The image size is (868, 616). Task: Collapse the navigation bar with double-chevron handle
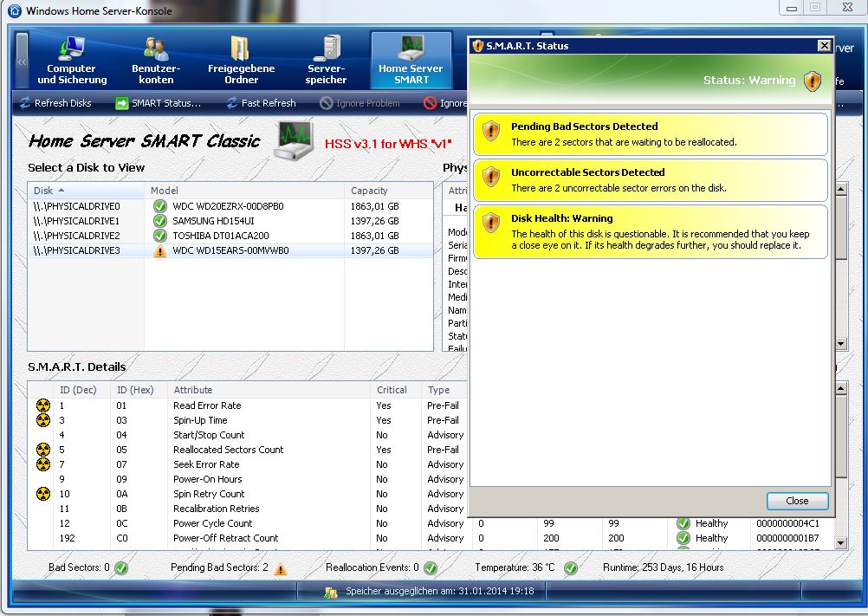[x=22, y=61]
